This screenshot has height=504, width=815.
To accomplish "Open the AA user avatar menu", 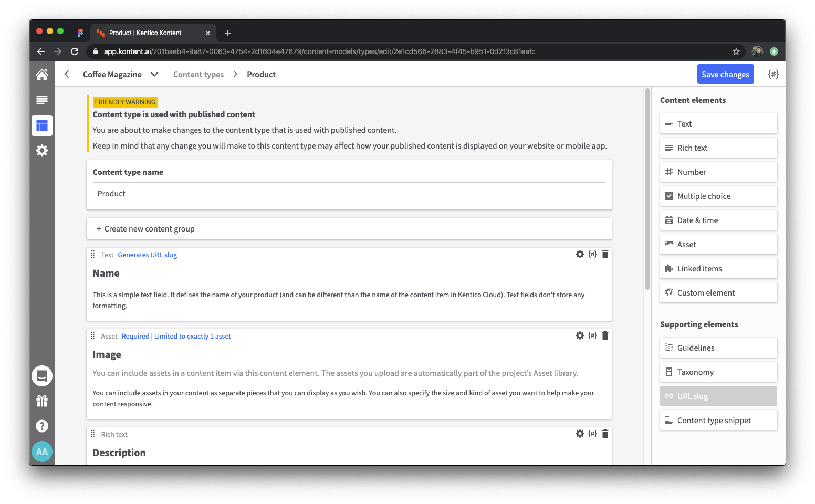I will pyautogui.click(x=42, y=451).
